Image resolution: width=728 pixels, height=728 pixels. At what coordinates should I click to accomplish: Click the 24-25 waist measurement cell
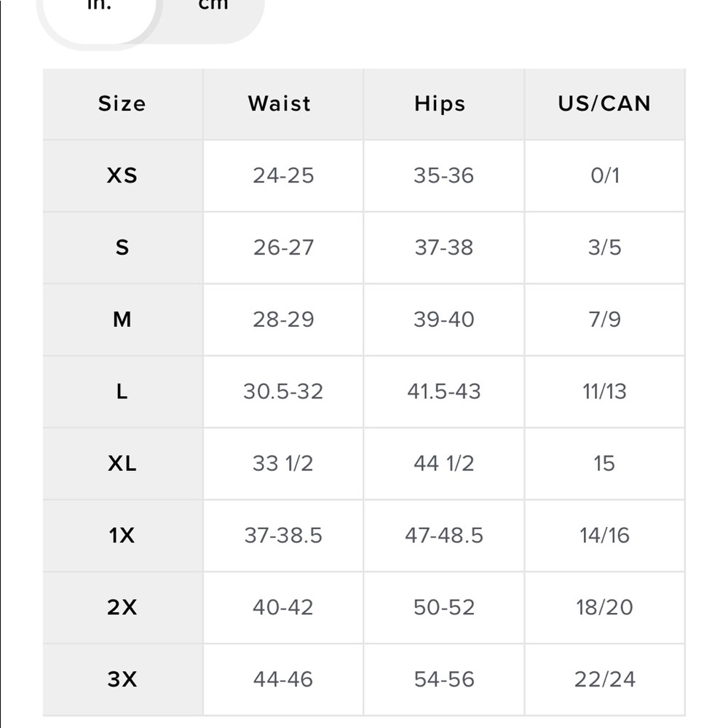[283, 175]
